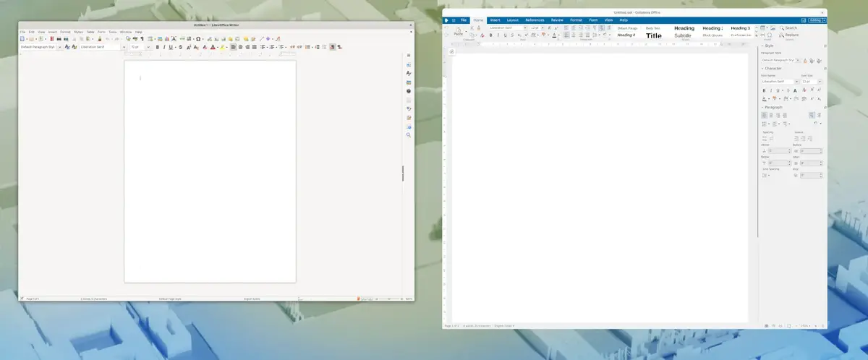This screenshot has height=360, width=868.
Task: Open Paragraph Style dropdown in LibreOffice Writer
Action: (59, 47)
